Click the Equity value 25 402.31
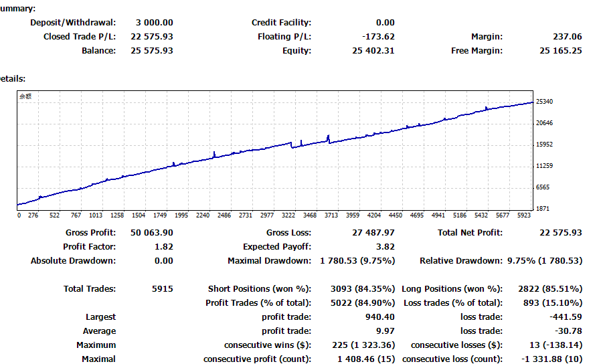 click(373, 51)
